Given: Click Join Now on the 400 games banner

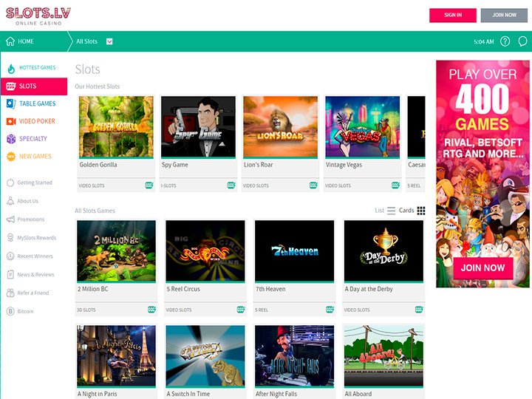Looking at the screenshot, I should [482, 267].
